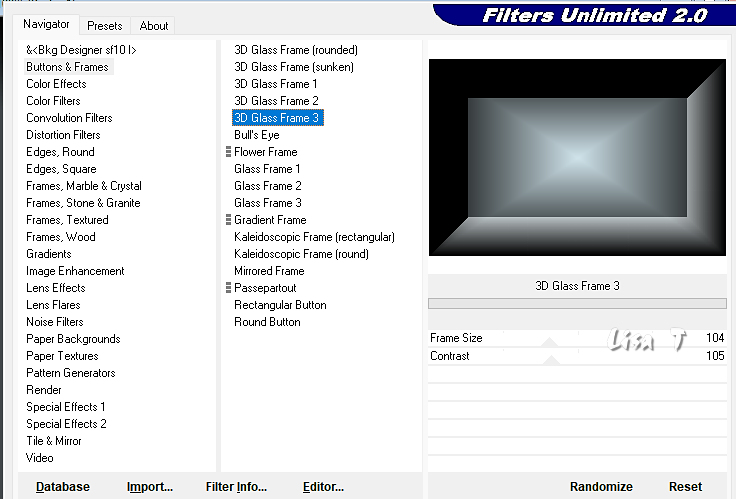Choose the 3D Glass Frame (rounded) filter
Screen dimensions: 736x499
tap(296, 50)
